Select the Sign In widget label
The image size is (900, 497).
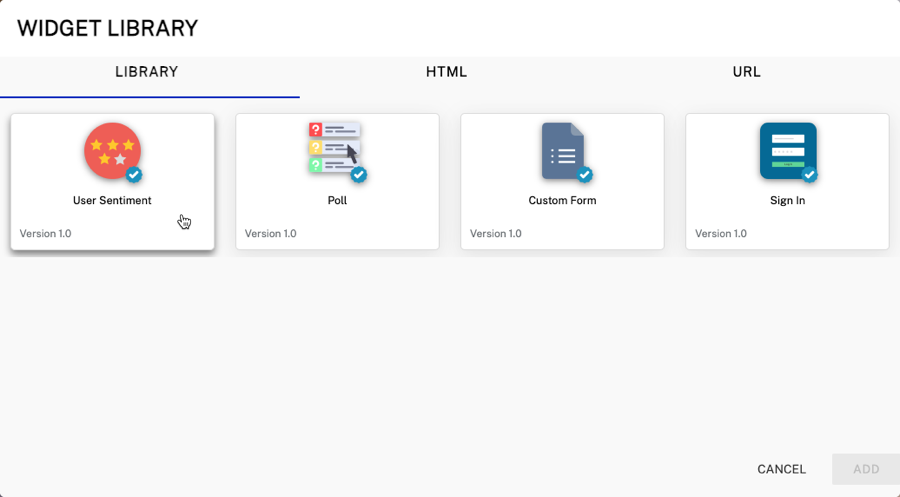[x=787, y=200]
